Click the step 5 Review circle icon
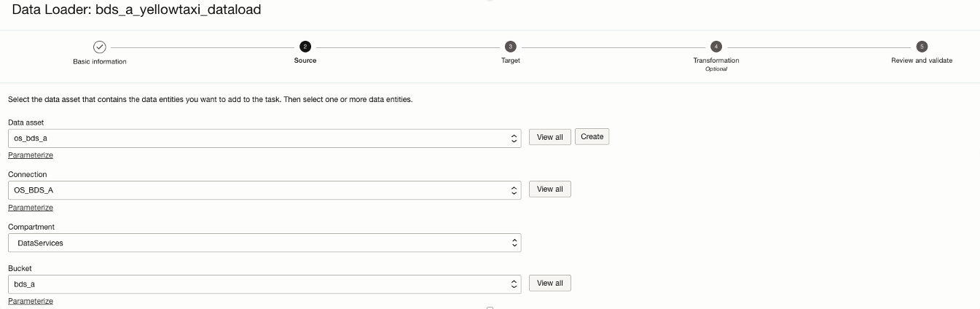The height and width of the screenshot is (309, 980). (922, 46)
